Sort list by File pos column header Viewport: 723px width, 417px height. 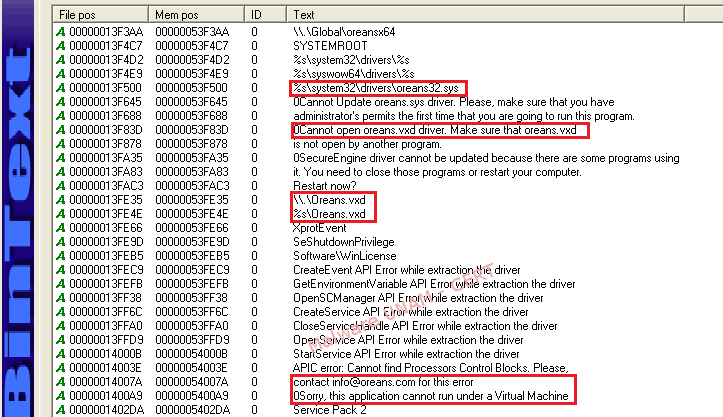(101, 15)
